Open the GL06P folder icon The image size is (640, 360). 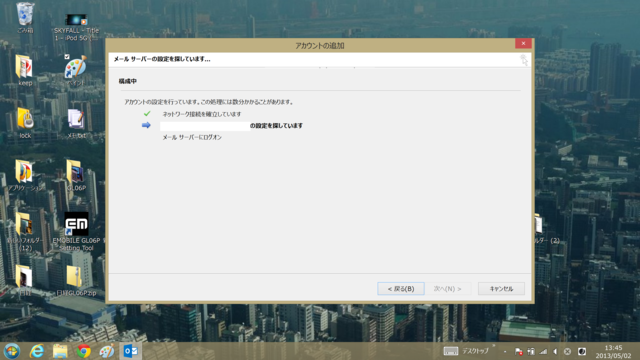click(76, 176)
